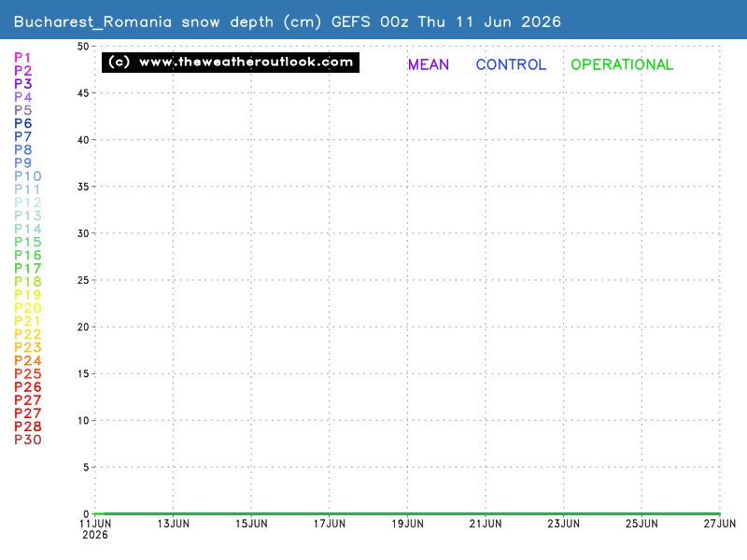Click the CONTROL legend label

[511, 64]
